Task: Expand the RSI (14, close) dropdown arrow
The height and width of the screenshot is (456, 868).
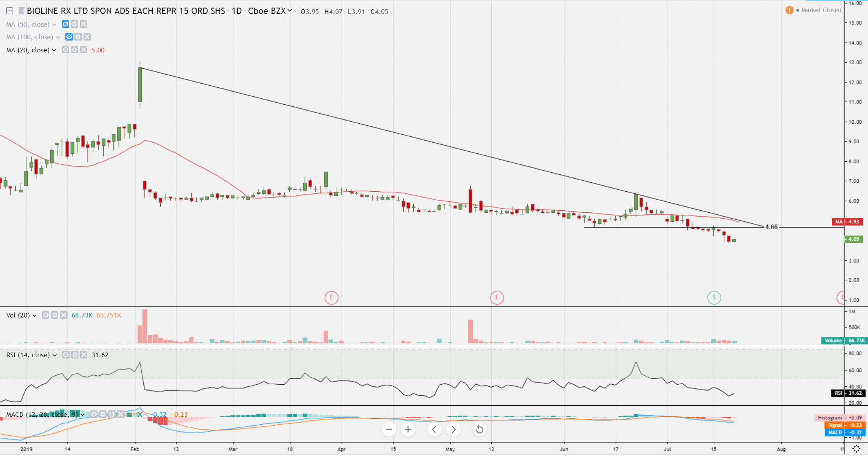Action: coord(54,356)
